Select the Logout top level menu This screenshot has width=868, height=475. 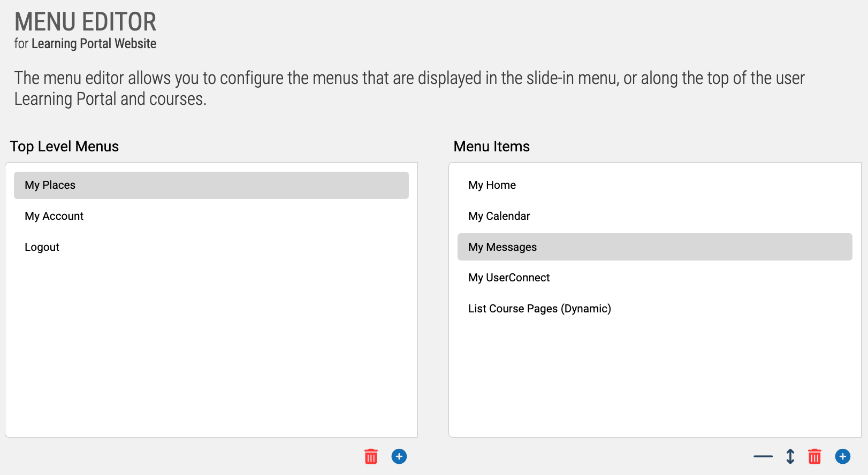(x=211, y=247)
